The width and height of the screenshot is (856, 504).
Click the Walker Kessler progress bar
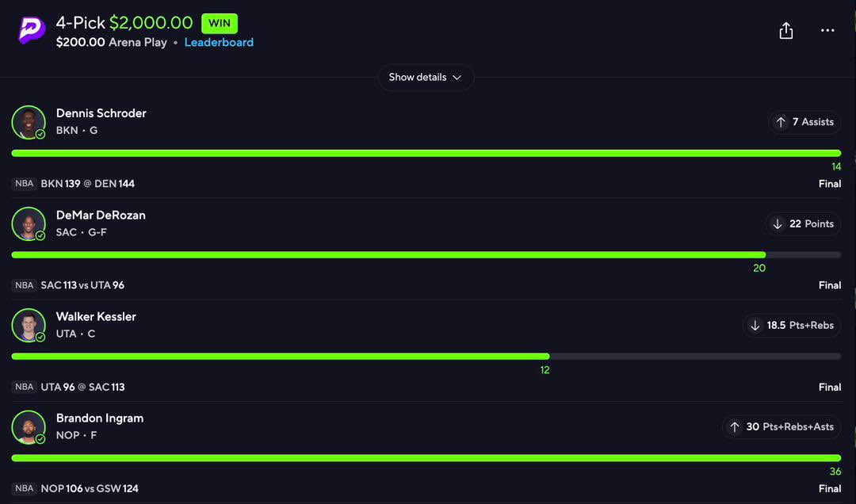[x=426, y=356]
